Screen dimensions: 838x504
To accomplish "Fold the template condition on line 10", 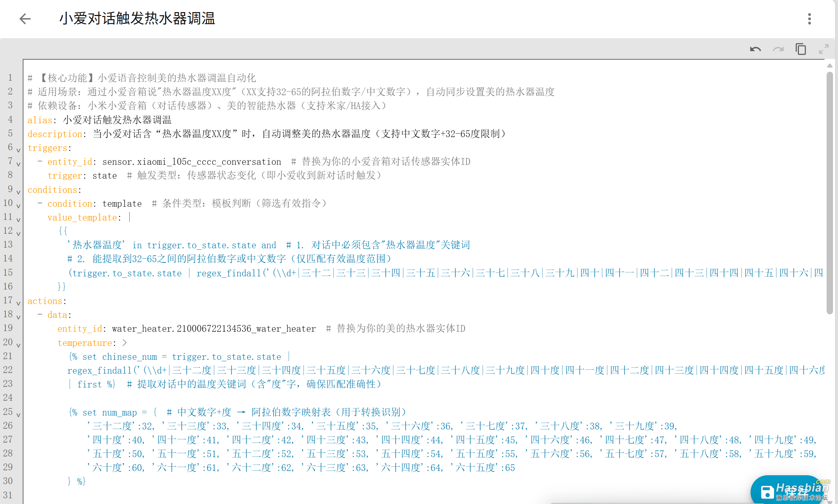I will [18, 206].
